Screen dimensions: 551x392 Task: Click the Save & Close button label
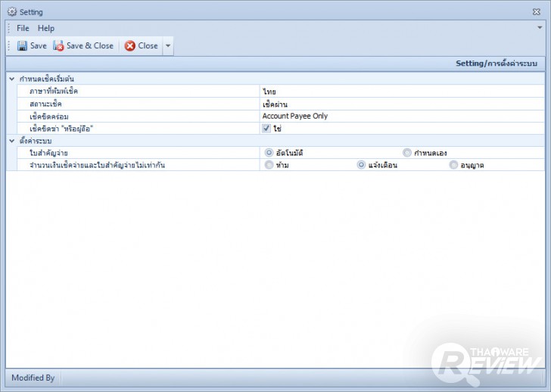90,45
